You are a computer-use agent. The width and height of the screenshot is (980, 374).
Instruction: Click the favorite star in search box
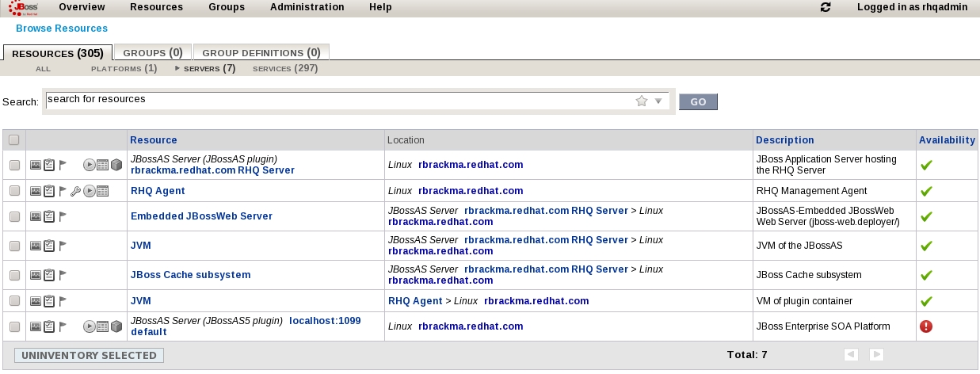pos(642,101)
